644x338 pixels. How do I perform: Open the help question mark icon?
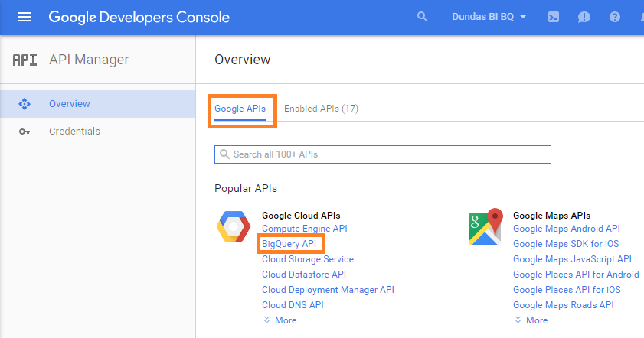pyautogui.click(x=614, y=17)
